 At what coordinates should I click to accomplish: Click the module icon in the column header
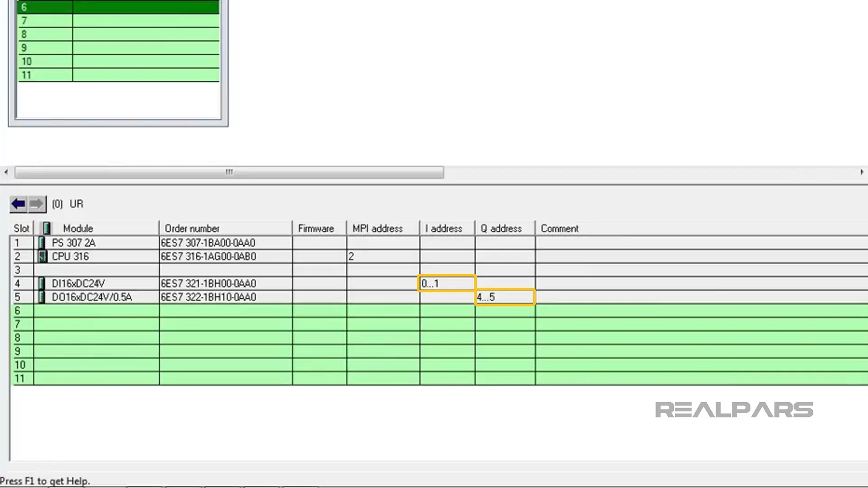46,229
